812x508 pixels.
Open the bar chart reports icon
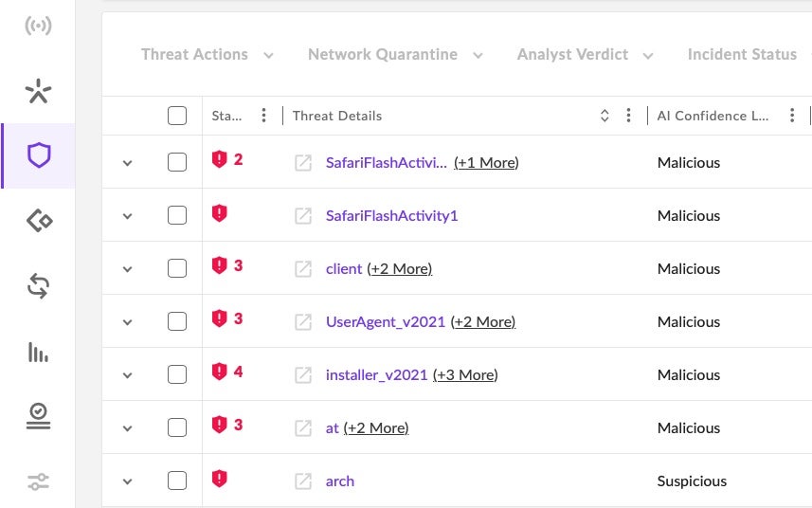(x=38, y=353)
